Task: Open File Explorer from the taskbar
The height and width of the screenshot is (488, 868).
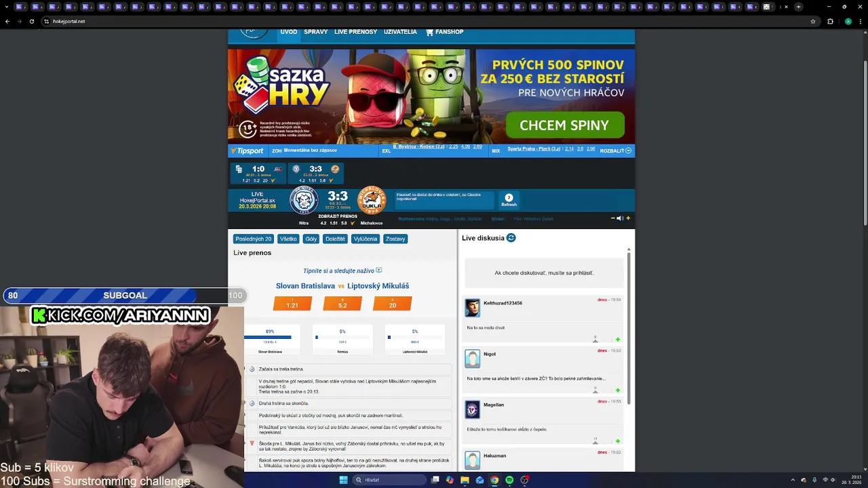Action: point(465,480)
